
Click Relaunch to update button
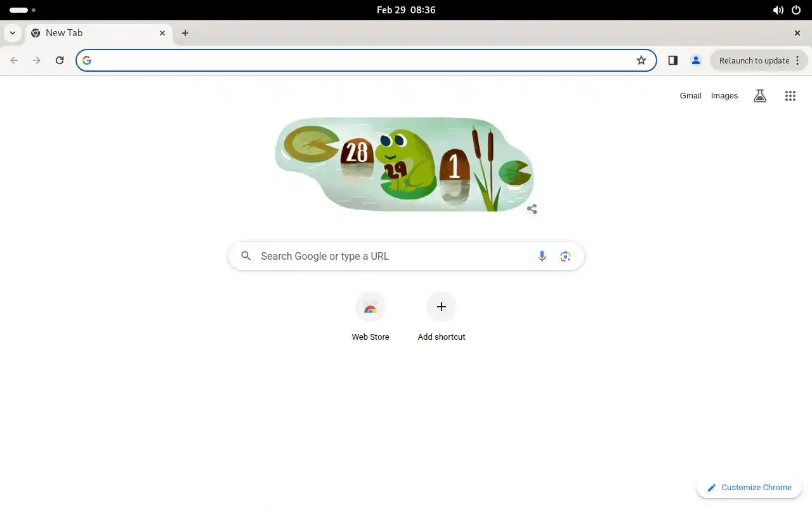[754, 60]
